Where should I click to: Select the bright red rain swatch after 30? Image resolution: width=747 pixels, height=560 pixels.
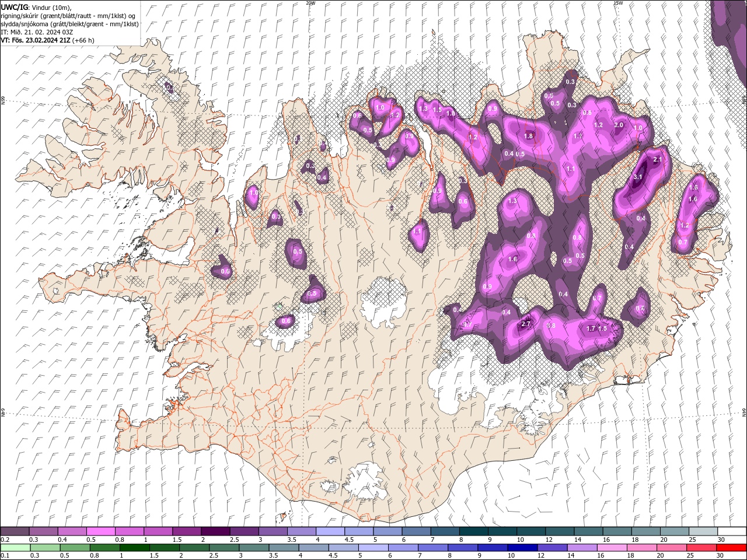731,547
